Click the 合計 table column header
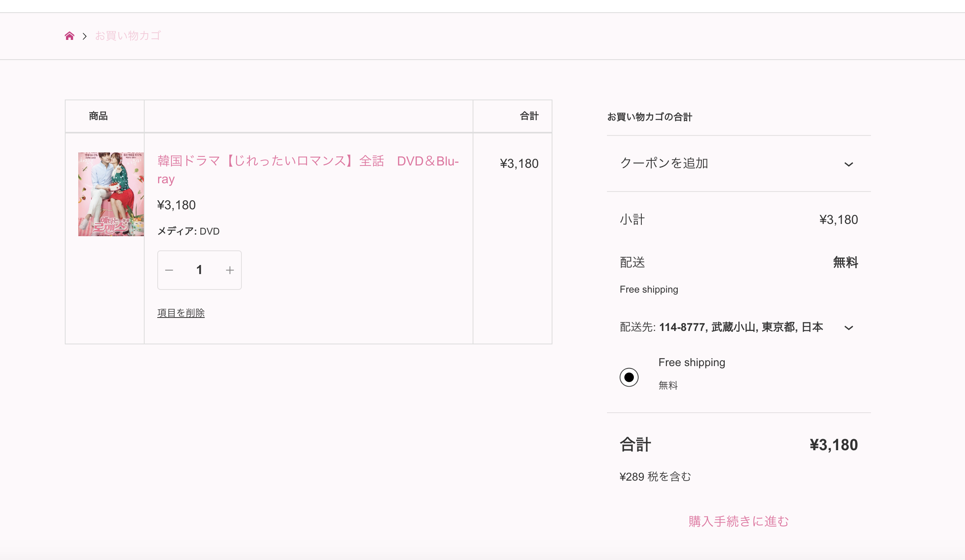Viewport: 965px width, 560px height. pyautogui.click(x=529, y=116)
